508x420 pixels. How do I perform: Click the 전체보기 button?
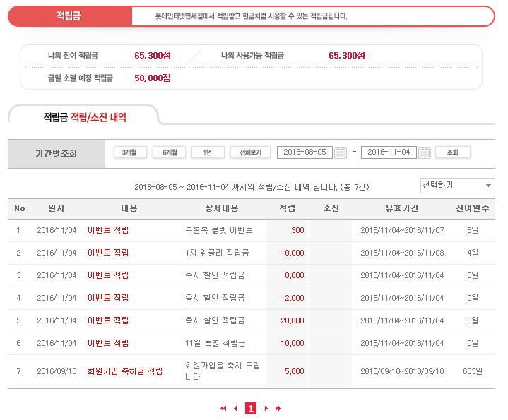click(x=250, y=152)
